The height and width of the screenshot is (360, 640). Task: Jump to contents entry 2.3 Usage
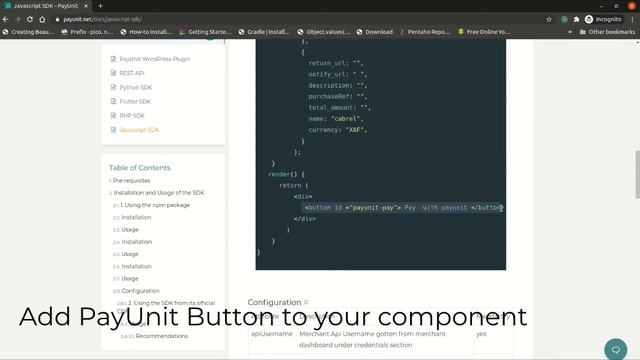[x=130, y=229]
